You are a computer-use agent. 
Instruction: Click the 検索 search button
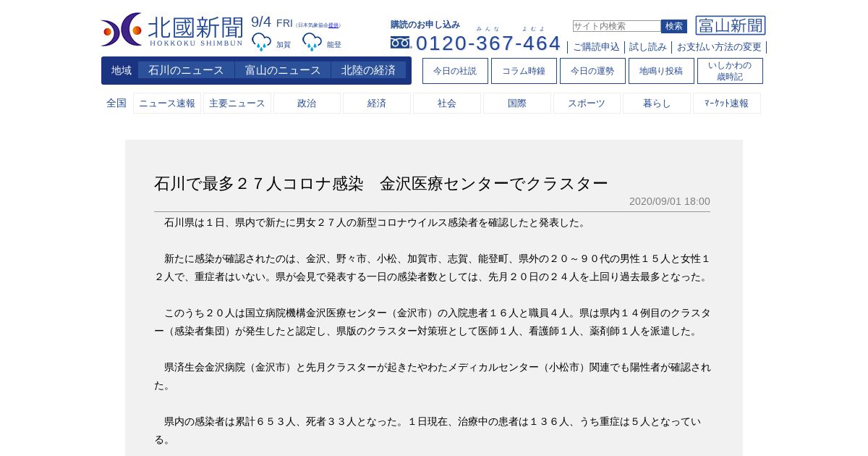click(674, 26)
